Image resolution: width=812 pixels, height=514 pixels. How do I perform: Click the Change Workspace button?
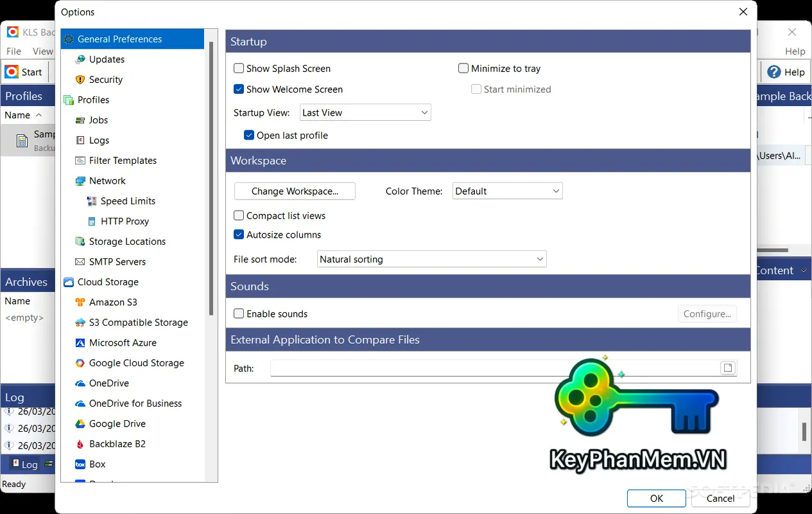[x=294, y=191]
